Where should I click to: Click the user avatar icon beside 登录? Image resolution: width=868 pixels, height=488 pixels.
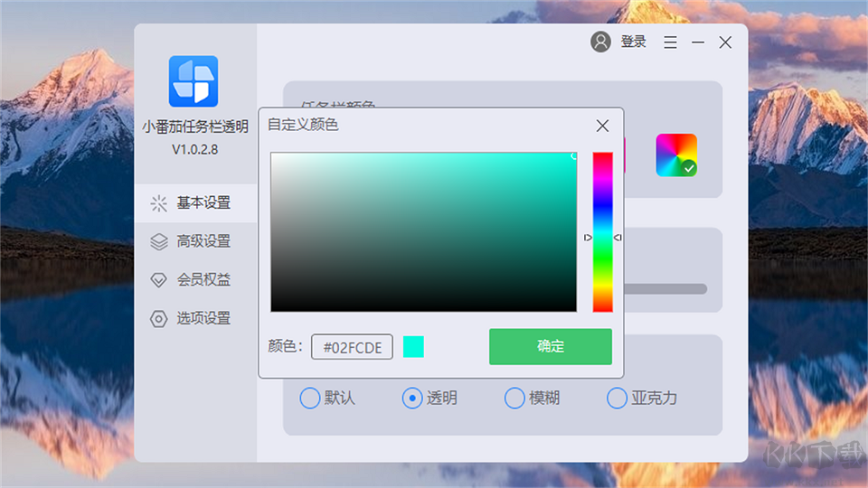pos(600,42)
